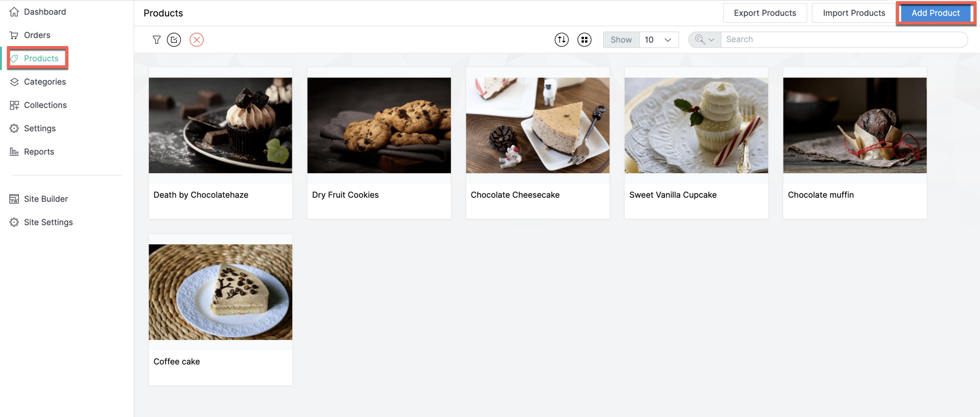980x417 pixels.
Task: Launch Site Builder
Action: (x=46, y=199)
